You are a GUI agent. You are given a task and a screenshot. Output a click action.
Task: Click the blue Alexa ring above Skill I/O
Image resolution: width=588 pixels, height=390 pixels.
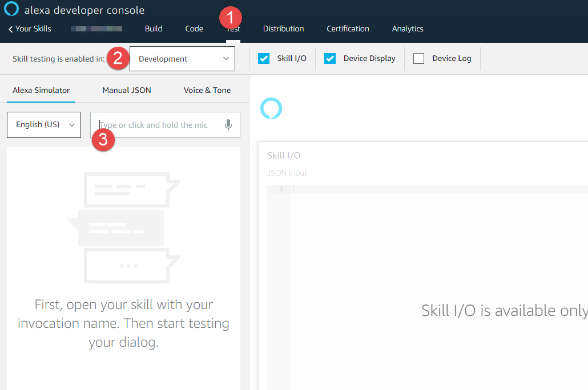[271, 109]
